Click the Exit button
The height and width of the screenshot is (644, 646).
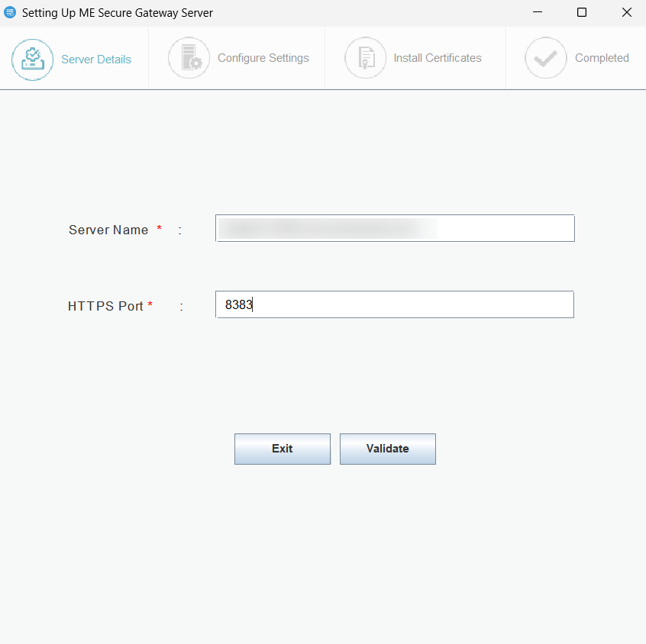pos(282,449)
